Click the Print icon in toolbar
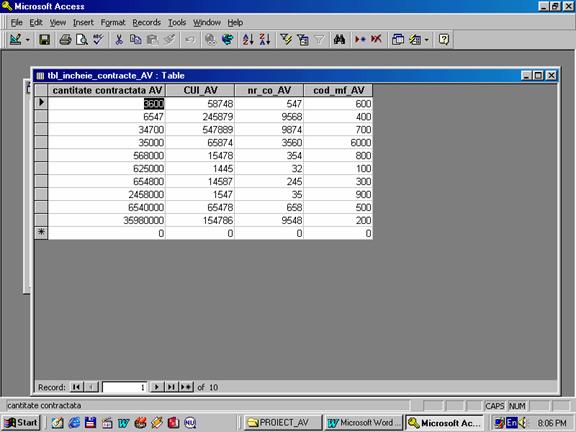Viewport: 576px width, 432px height. point(65,39)
